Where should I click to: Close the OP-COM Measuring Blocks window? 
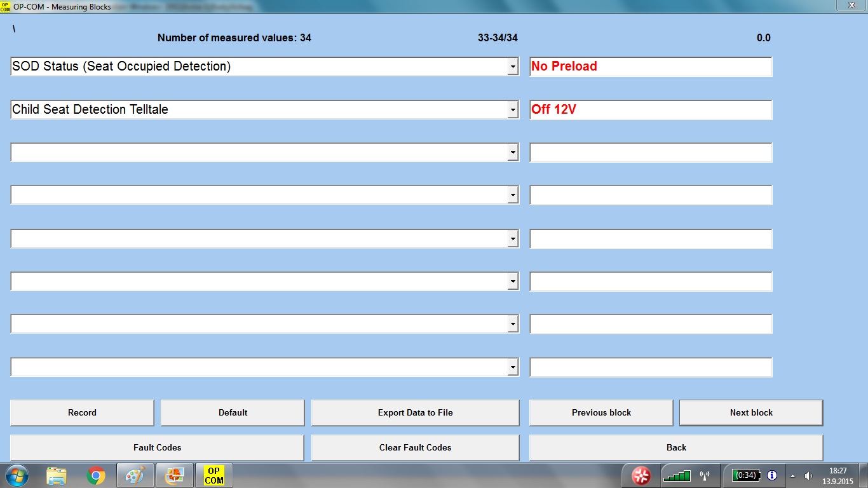[850, 6]
